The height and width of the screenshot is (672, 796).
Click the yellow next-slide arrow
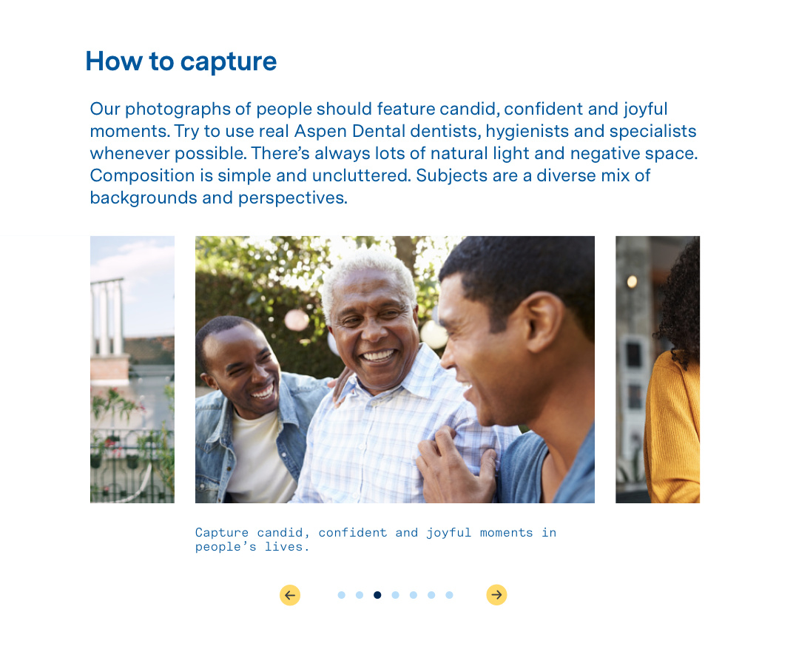pyautogui.click(x=496, y=595)
